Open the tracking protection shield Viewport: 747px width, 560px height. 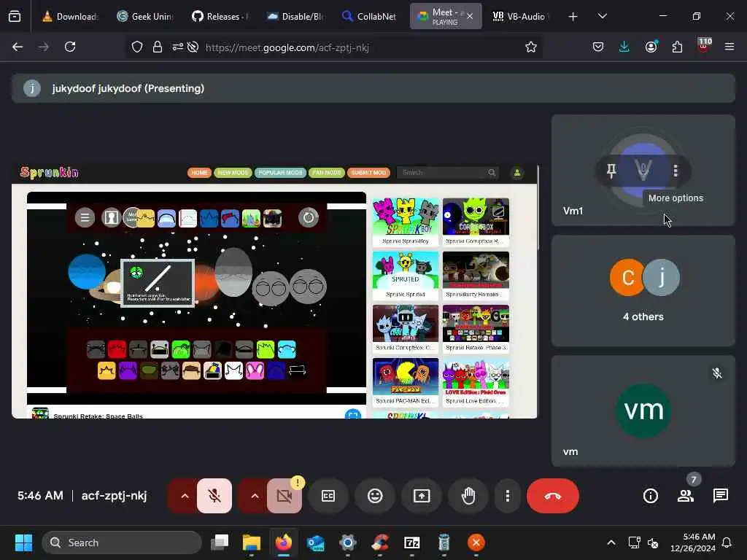[137, 47]
